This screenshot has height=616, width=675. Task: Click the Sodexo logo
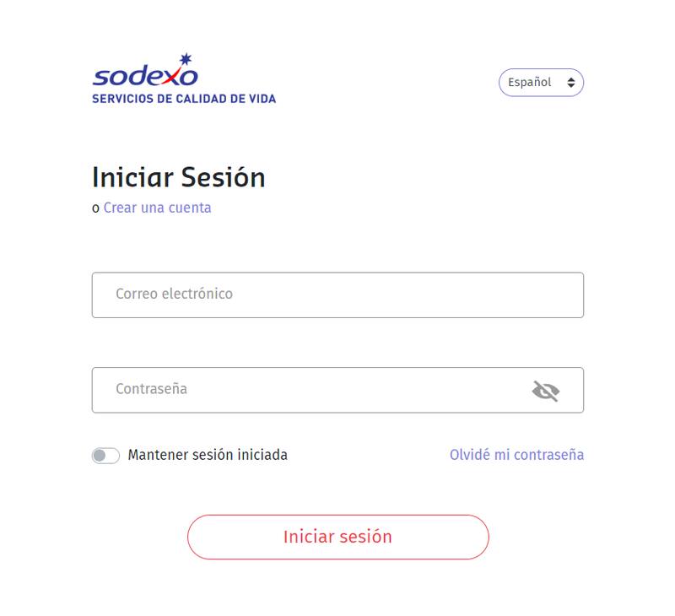(x=145, y=77)
